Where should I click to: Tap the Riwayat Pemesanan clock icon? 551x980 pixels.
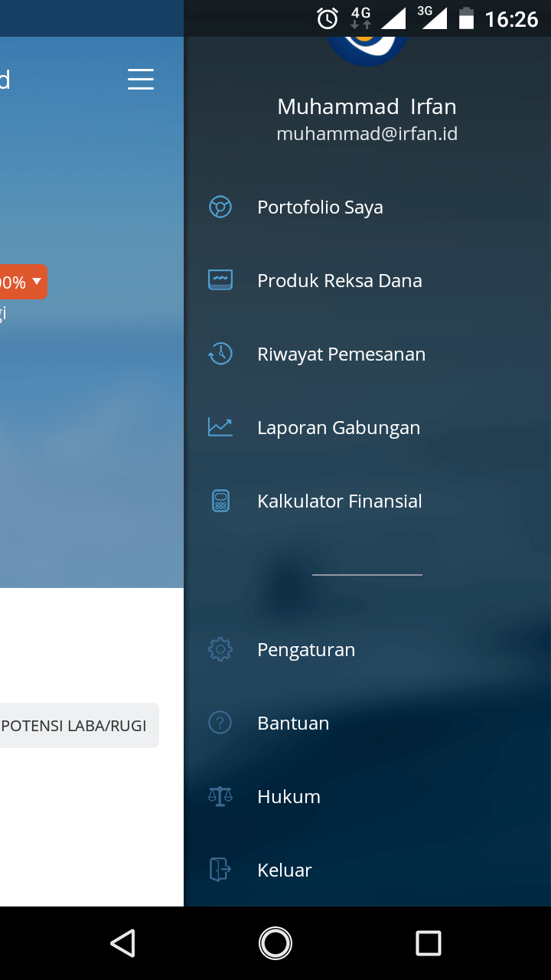click(x=220, y=354)
